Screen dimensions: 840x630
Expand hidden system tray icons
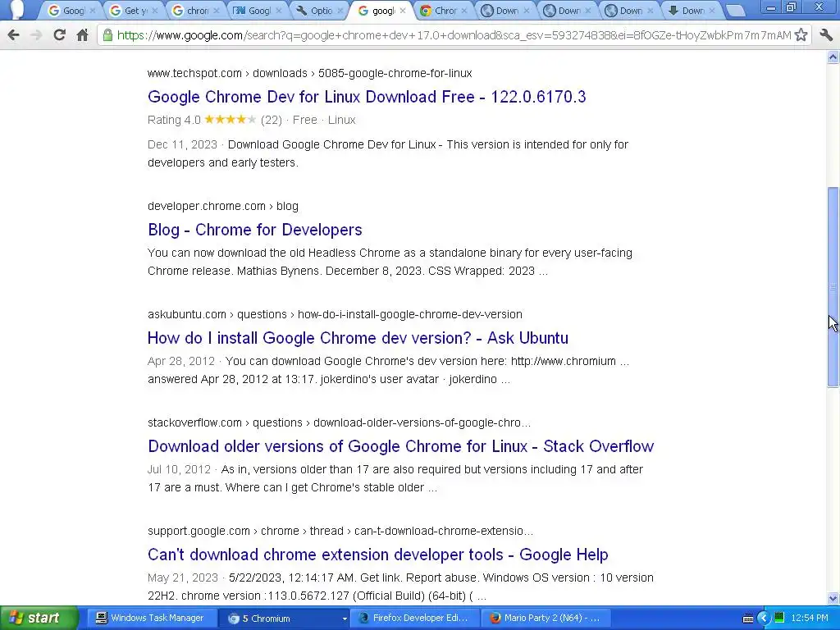click(x=764, y=619)
